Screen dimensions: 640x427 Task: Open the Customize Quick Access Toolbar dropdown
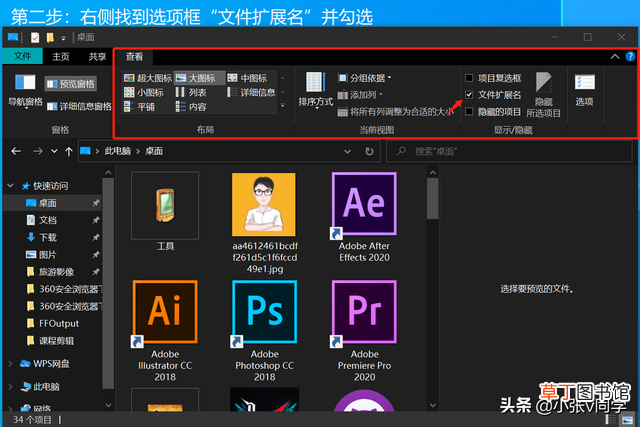(63, 38)
